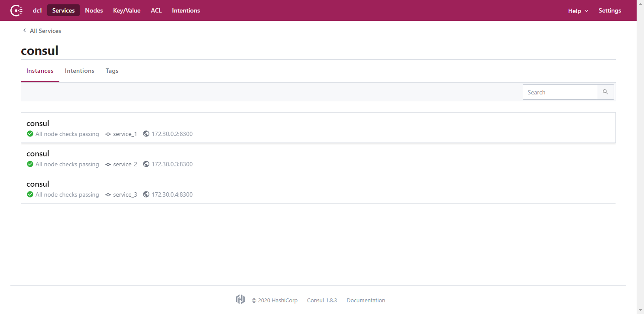Click the node icon beside service_2

click(108, 164)
